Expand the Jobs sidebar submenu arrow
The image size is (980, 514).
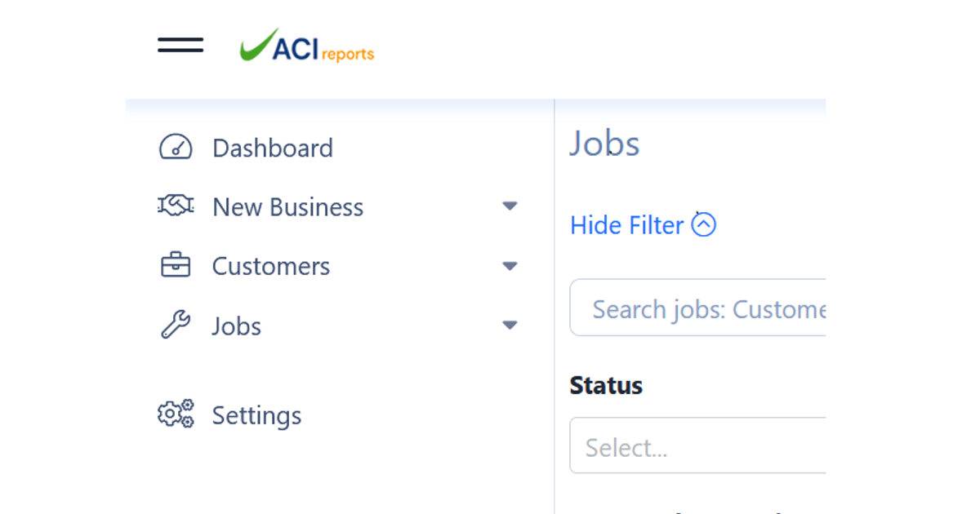coord(510,326)
